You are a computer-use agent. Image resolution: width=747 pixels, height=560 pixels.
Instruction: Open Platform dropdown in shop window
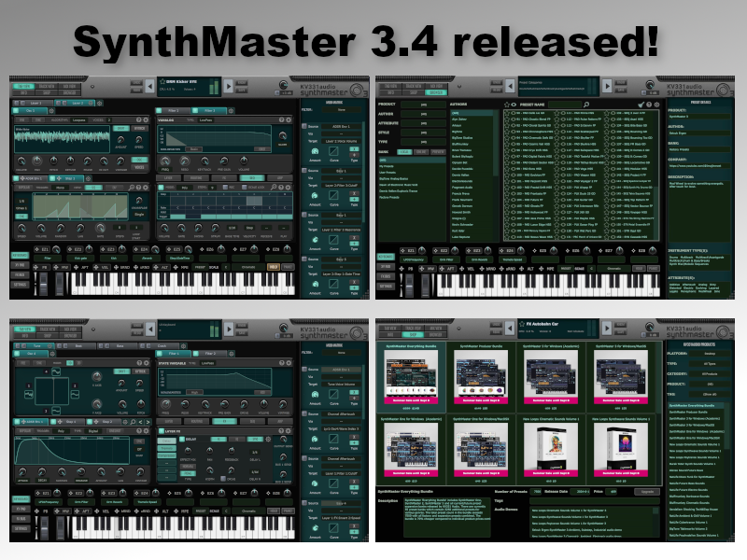pyautogui.click(x=710, y=354)
